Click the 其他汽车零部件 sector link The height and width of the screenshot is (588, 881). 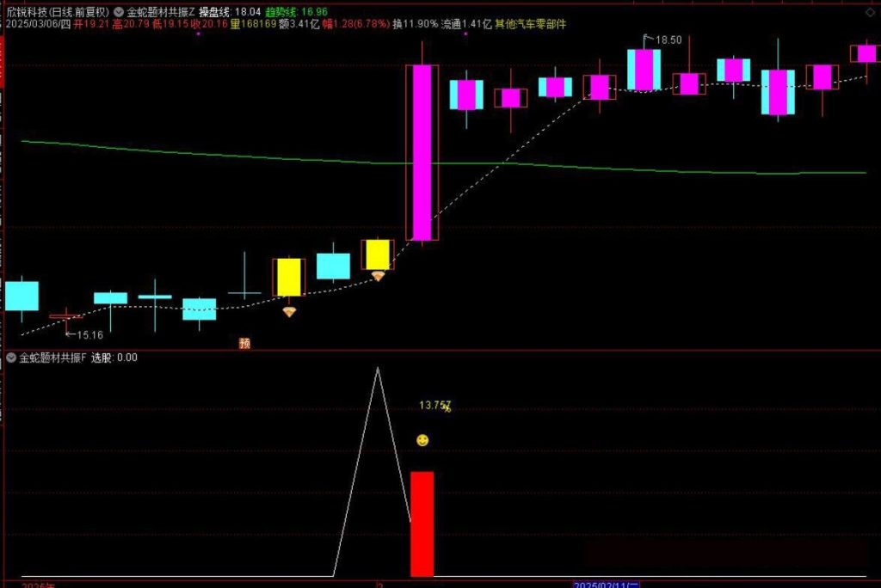click(532, 25)
